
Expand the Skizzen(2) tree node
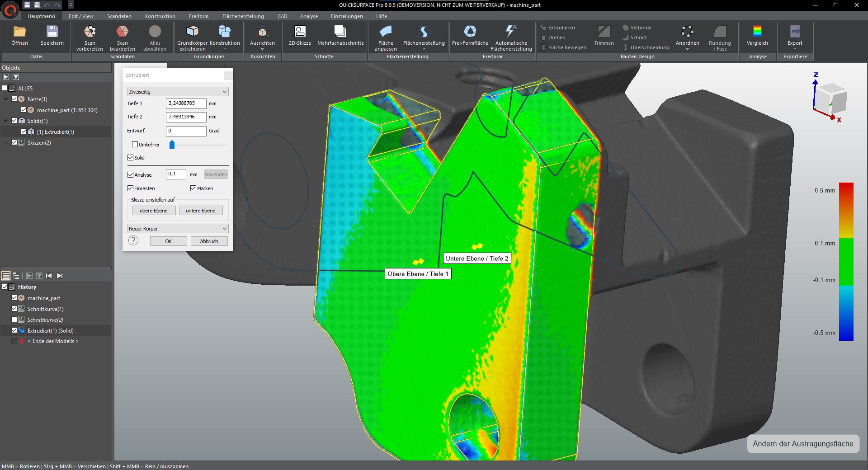tap(6, 143)
